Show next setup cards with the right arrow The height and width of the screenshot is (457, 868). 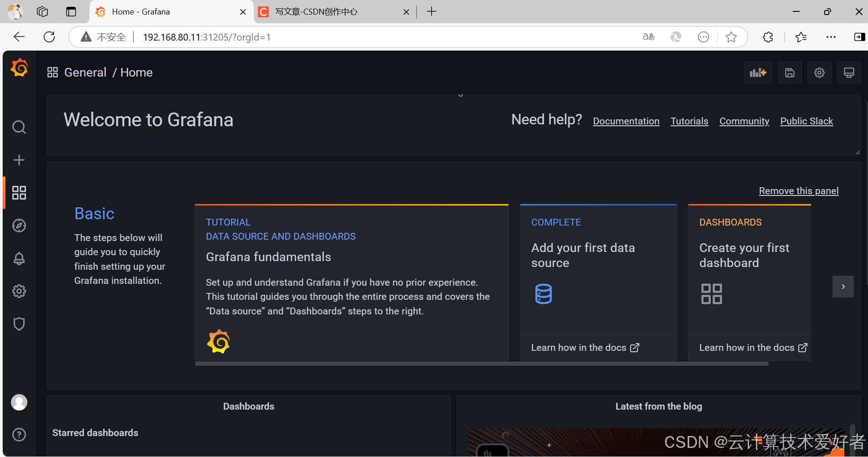coord(843,287)
